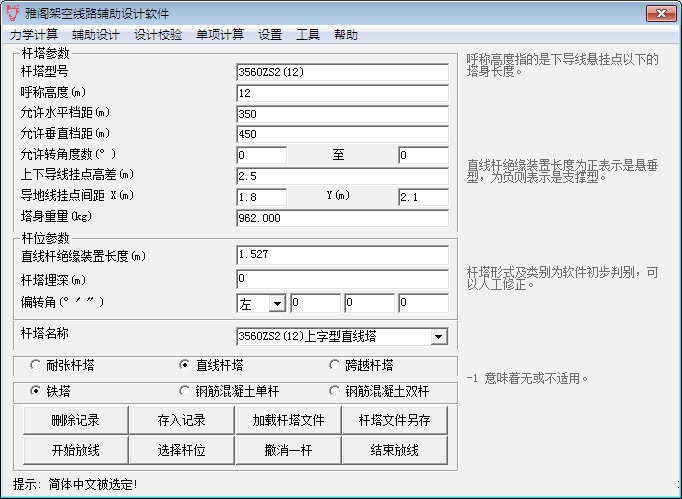Select the 耐张杆塔 radio button
682x499 pixels.
coord(37,365)
